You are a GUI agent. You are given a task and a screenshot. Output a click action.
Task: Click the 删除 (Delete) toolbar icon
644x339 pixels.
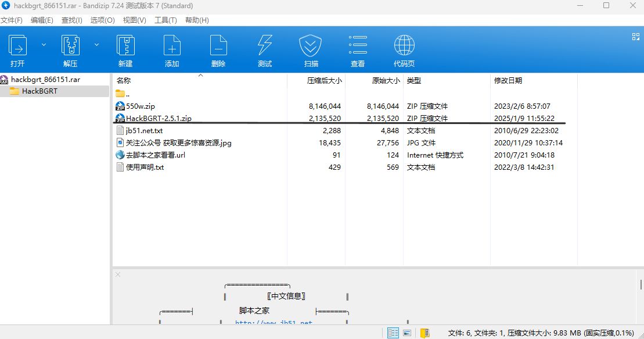[x=218, y=45]
